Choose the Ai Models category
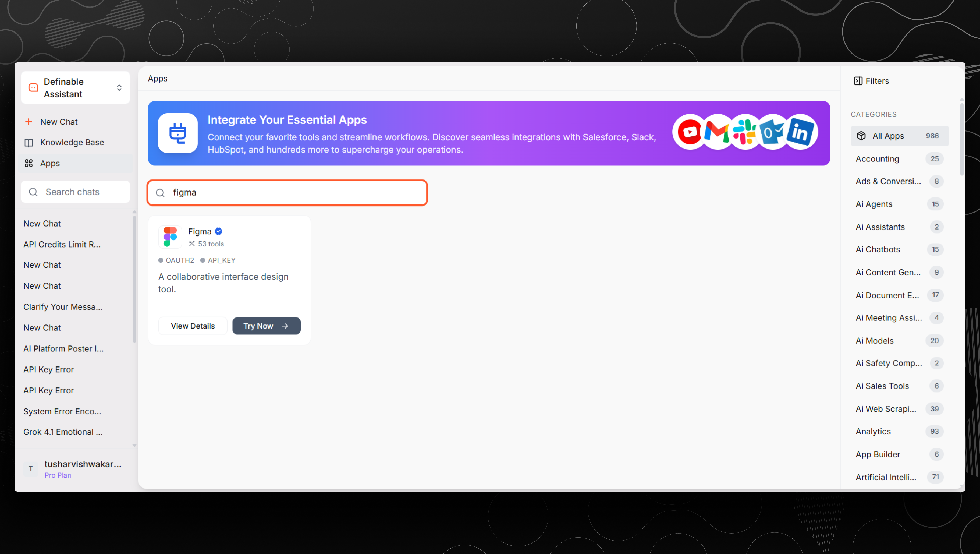980x554 pixels. point(899,341)
